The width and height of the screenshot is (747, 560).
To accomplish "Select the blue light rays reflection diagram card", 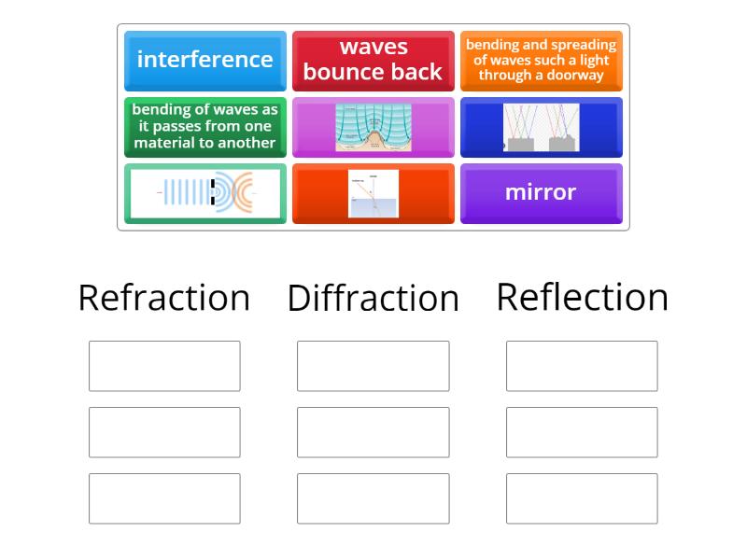I will click(x=542, y=127).
